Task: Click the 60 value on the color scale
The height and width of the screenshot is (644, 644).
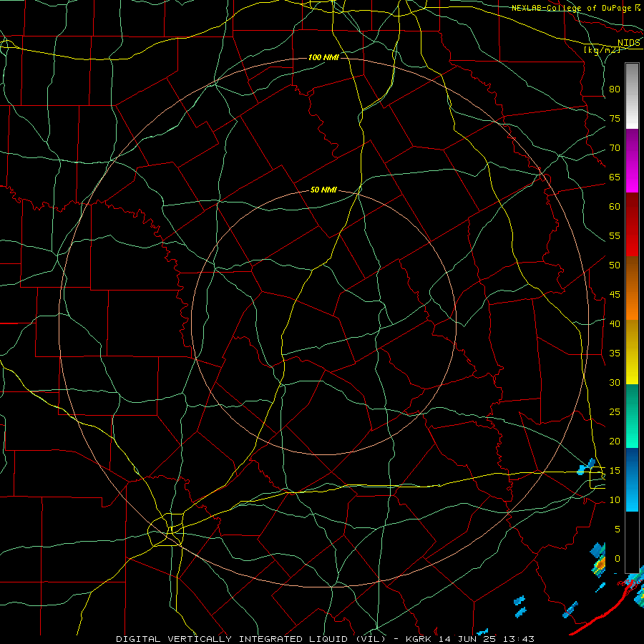Action: (615, 207)
